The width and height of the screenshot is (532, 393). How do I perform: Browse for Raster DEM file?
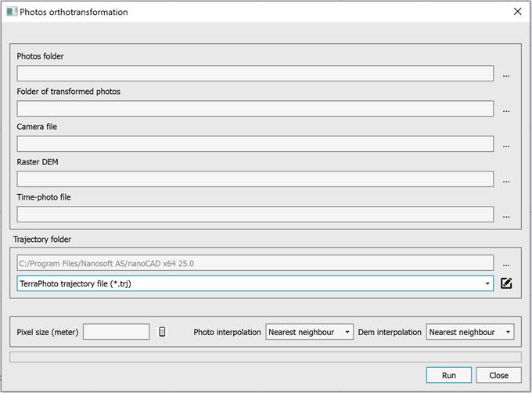506,181
